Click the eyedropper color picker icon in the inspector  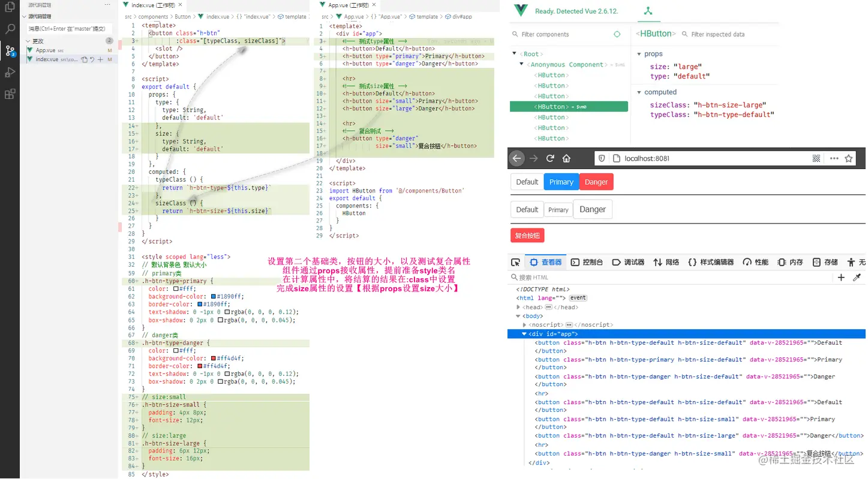(x=857, y=278)
